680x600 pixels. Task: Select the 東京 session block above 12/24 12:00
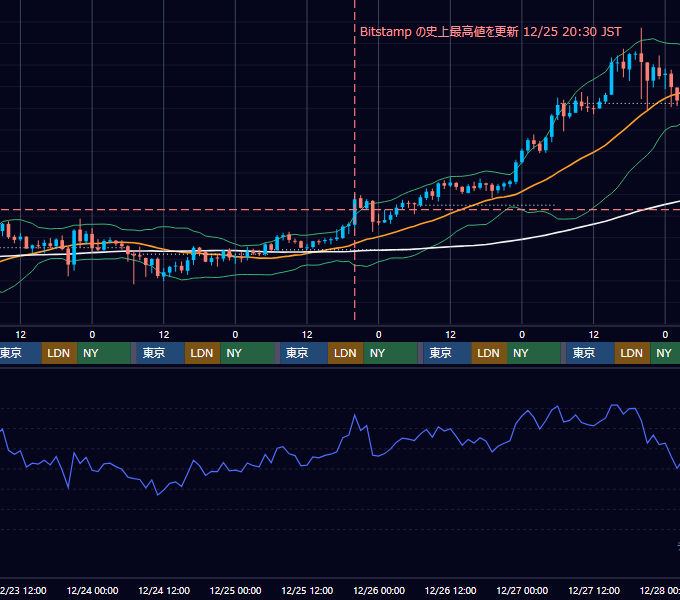(x=160, y=353)
